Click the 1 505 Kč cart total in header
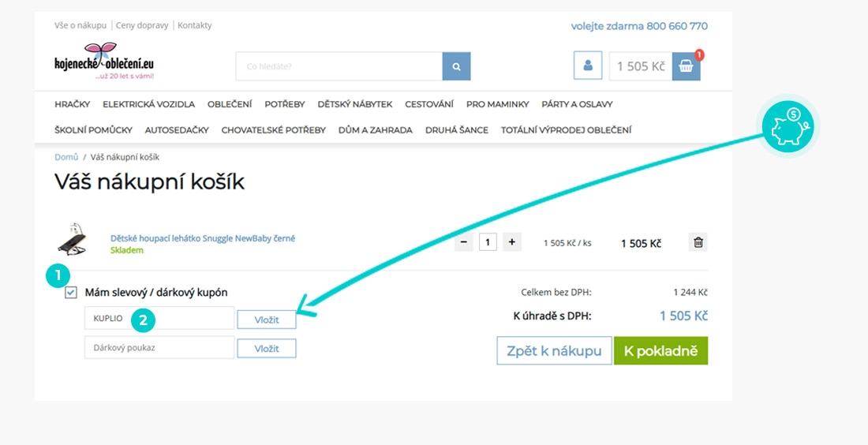Image resolution: width=868 pixels, height=445 pixels. [641, 66]
